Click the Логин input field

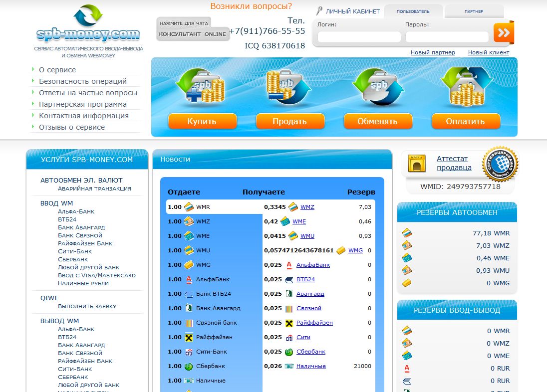(x=359, y=37)
